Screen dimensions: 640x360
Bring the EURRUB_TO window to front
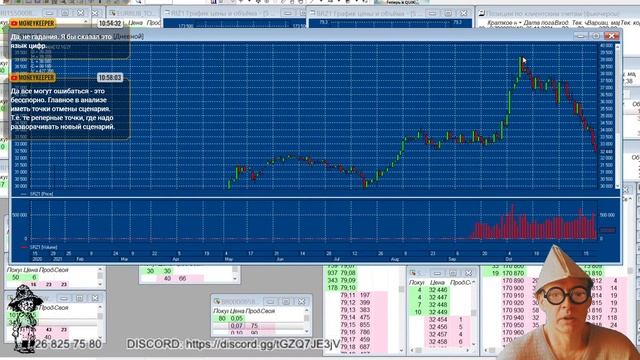click(136, 13)
